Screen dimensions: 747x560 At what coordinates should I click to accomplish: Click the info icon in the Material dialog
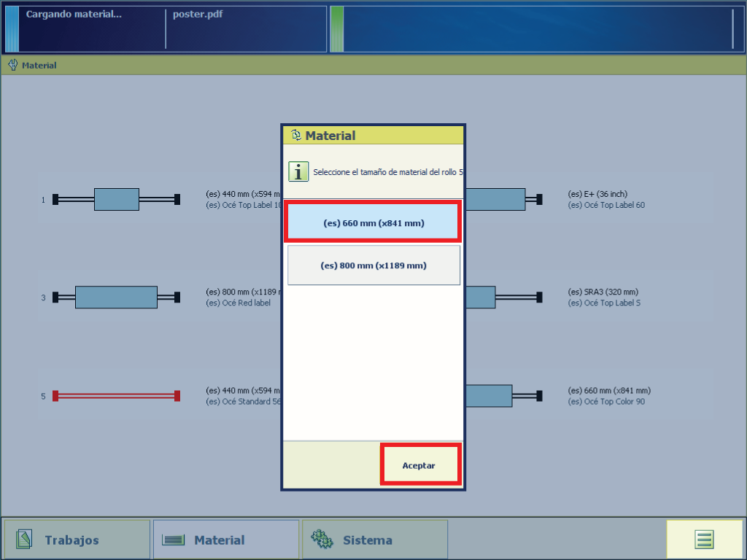point(298,171)
